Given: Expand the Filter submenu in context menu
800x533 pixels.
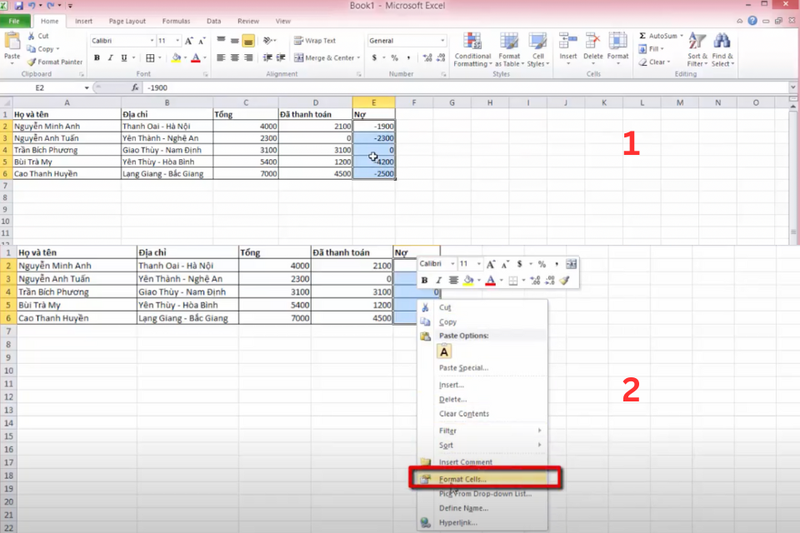Looking at the screenshot, I should [x=482, y=430].
